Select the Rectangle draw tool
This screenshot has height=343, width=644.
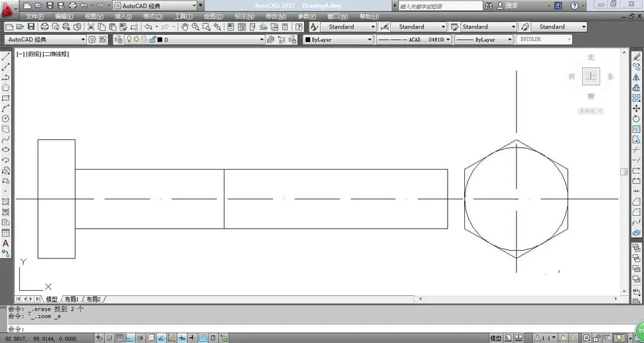tap(6, 98)
